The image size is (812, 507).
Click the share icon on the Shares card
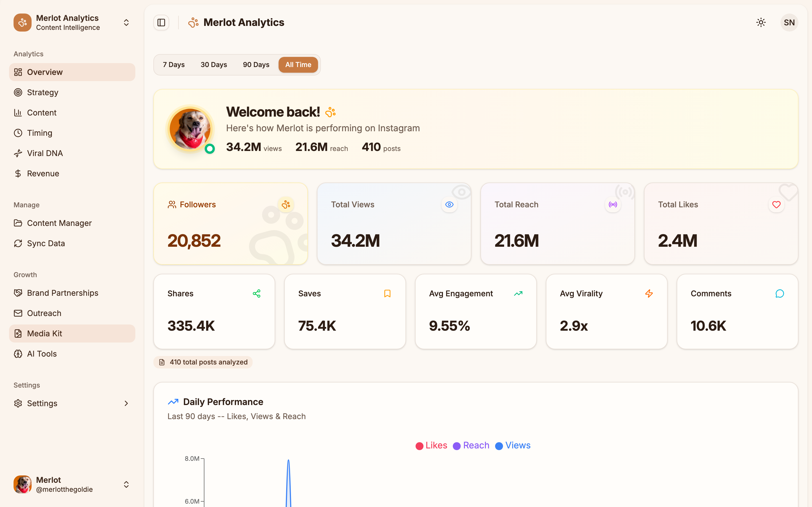(x=257, y=293)
